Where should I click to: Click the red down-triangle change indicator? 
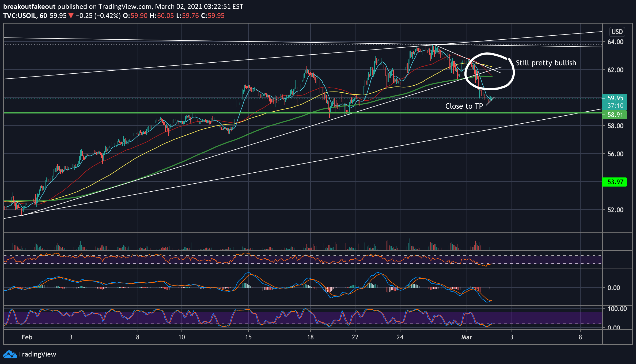(x=71, y=16)
